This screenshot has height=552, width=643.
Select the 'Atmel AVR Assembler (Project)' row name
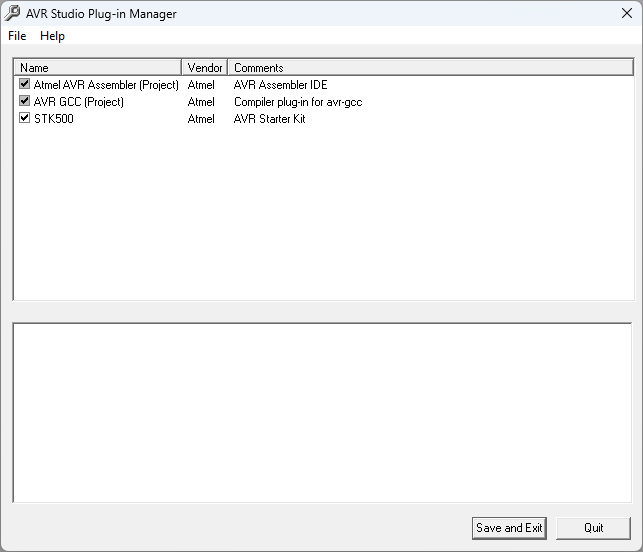tap(106, 85)
